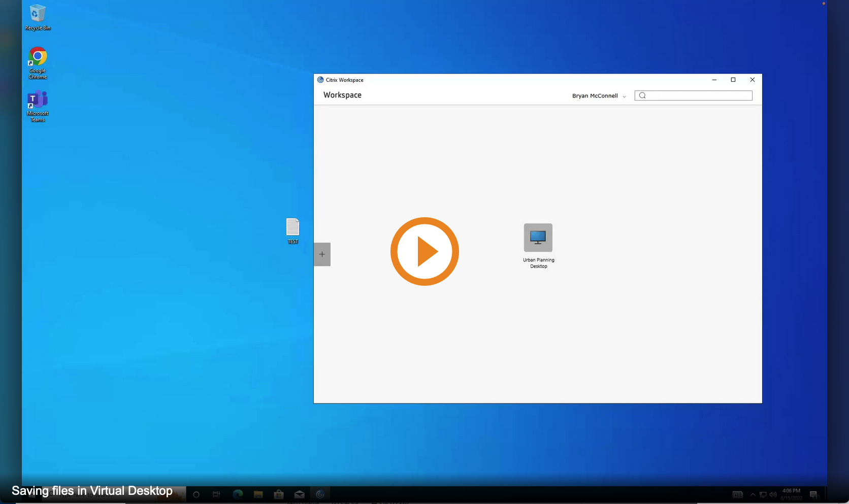Show hidden system tray icons
Image resolution: width=849 pixels, height=504 pixels.
[x=753, y=495]
